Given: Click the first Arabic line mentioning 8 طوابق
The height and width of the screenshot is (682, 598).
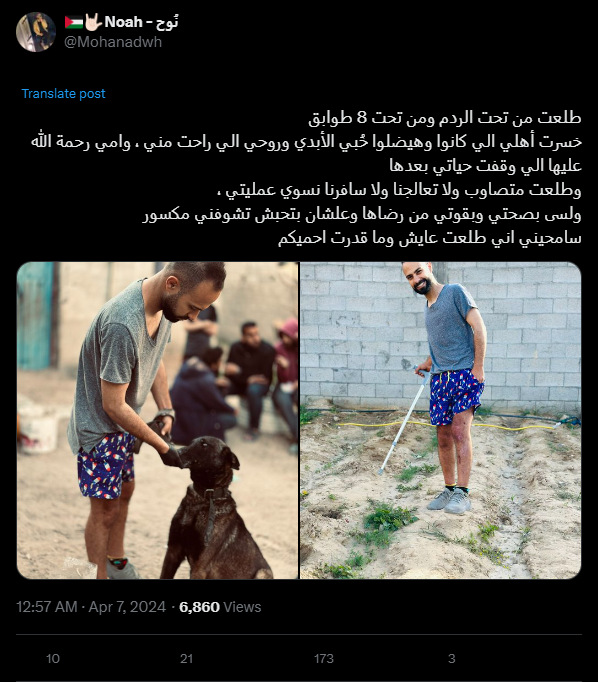Looking at the screenshot, I should click(445, 118).
